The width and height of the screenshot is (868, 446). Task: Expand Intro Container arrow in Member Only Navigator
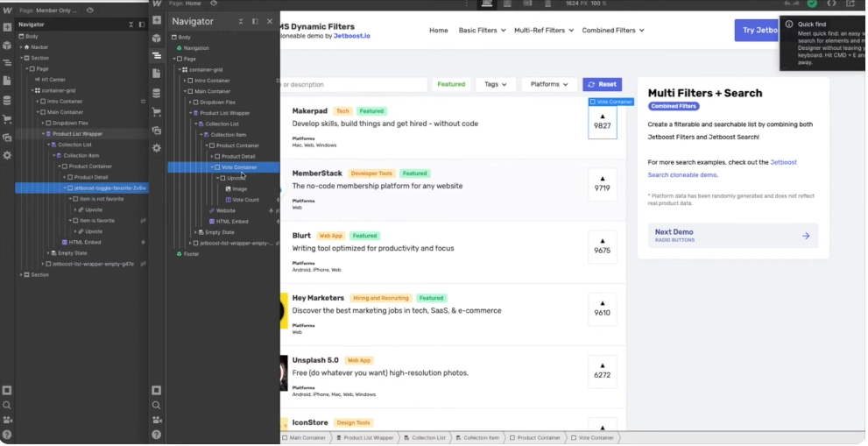click(38, 102)
